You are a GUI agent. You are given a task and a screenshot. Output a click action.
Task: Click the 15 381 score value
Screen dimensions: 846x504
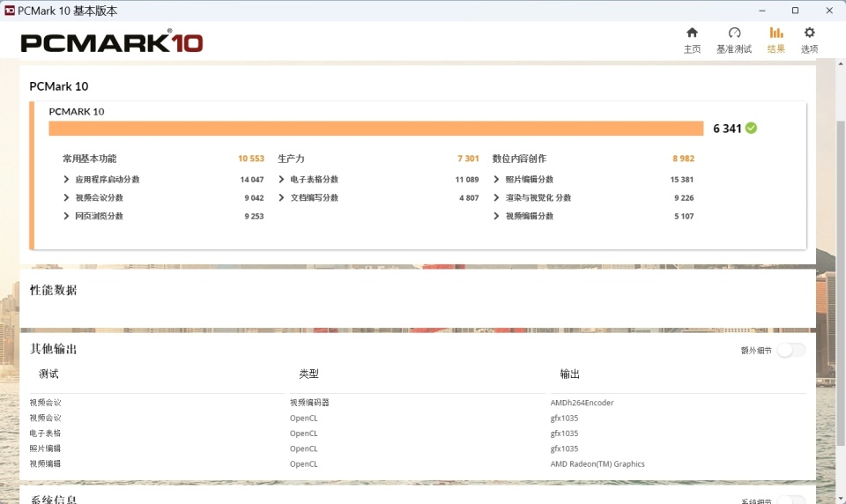click(681, 179)
